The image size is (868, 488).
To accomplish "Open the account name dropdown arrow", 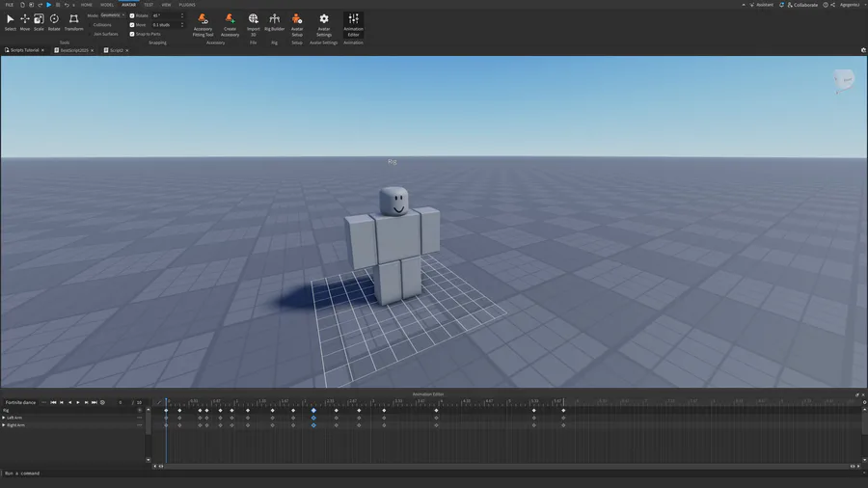I will point(865,5).
